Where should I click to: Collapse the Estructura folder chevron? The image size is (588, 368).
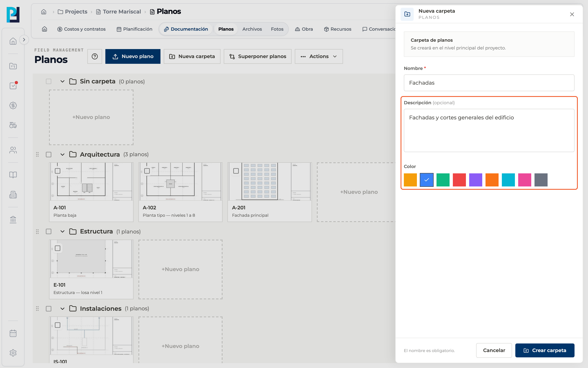click(62, 231)
